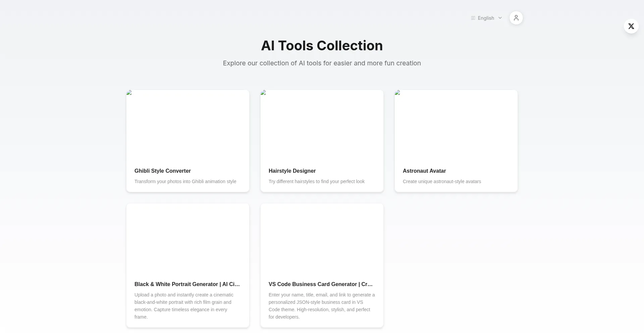Screen dimensions: 644x333
Task: Click the VS Code Business Card thumbnail area
Action: coord(322,238)
